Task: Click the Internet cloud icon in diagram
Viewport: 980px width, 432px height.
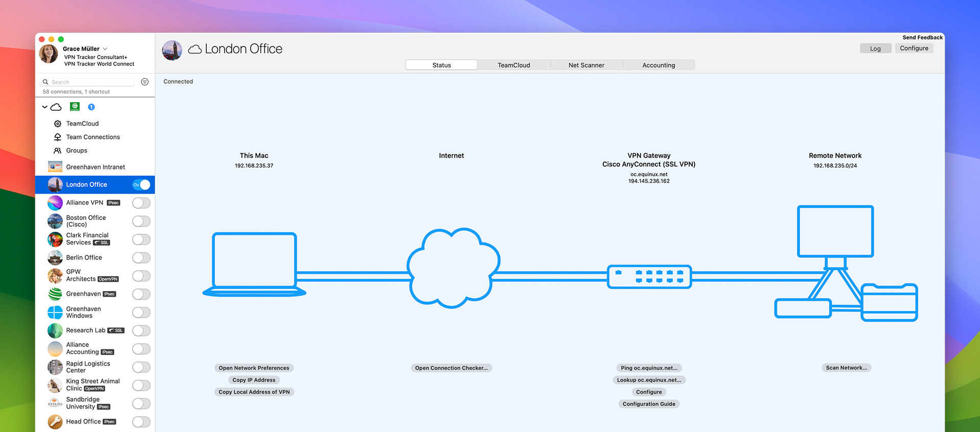Action: click(x=452, y=268)
